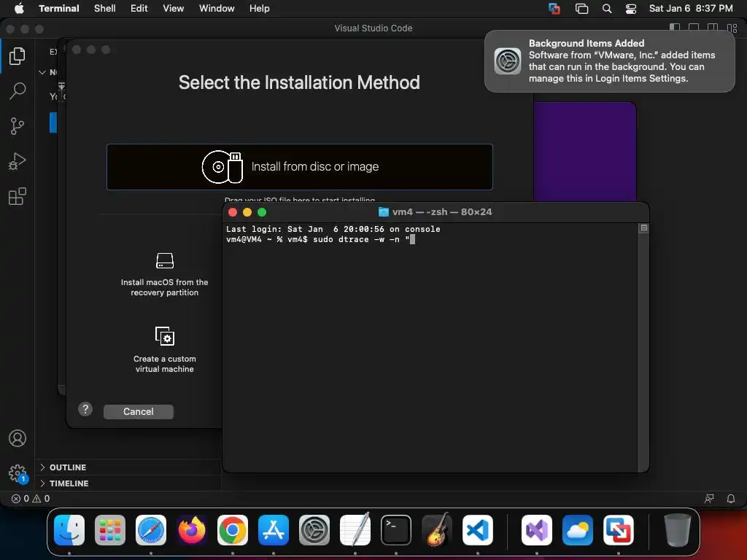Image resolution: width=747 pixels, height=560 pixels.
Task: Open Accounts in VS Code activity bar
Action: [x=18, y=438]
